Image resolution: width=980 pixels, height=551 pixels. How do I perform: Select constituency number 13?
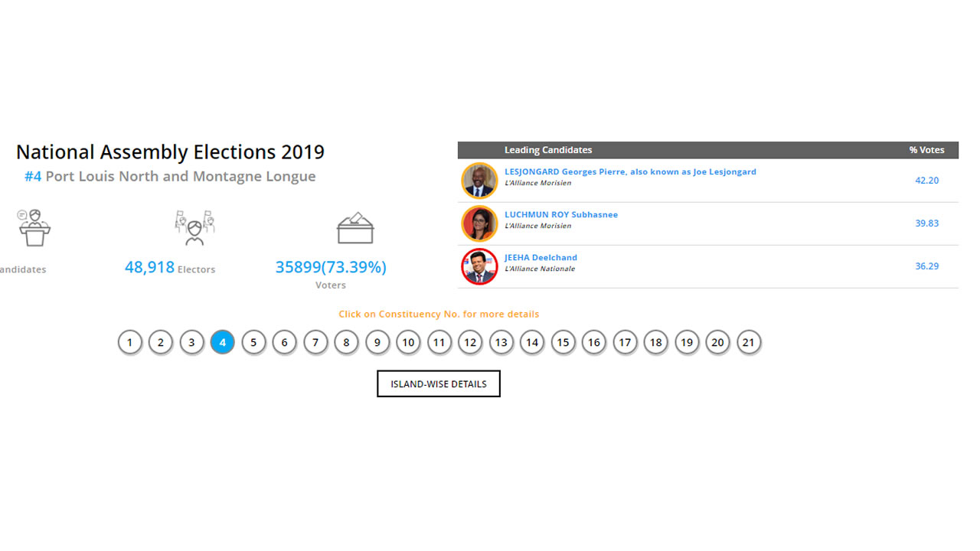501,342
